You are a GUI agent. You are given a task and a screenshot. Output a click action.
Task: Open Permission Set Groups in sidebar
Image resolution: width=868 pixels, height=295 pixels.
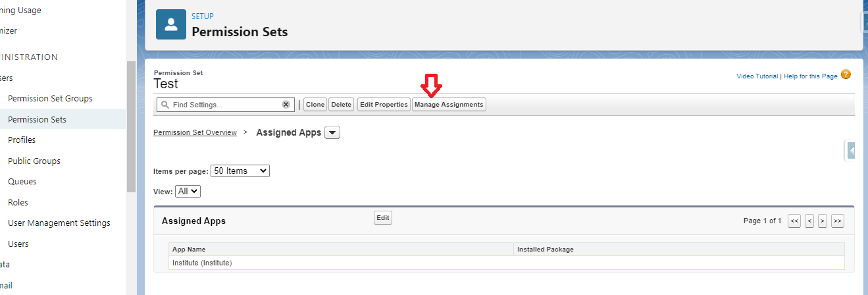(50, 99)
